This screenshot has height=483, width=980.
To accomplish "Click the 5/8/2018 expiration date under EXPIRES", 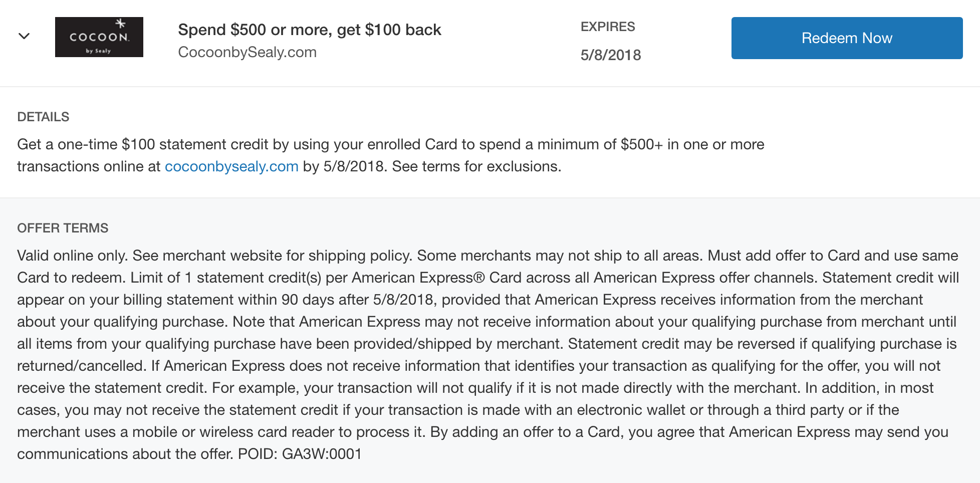I will [611, 55].
